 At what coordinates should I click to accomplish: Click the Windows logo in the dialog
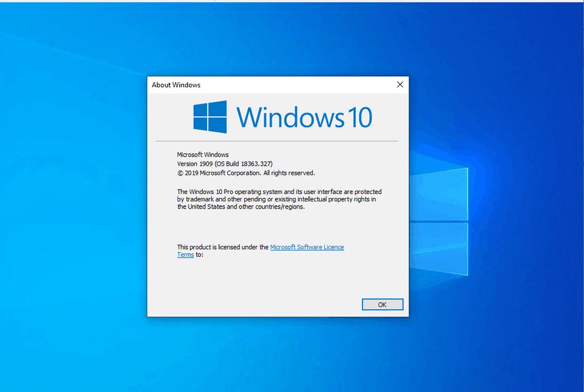210,117
